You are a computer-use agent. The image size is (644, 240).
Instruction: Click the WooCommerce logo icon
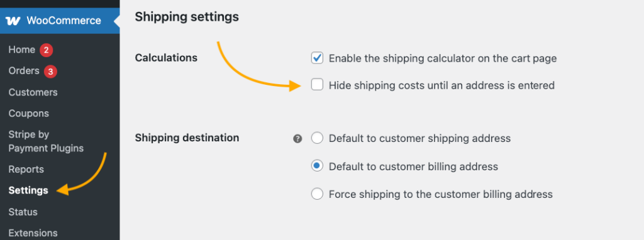pyautogui.click(x=13, y=21)
